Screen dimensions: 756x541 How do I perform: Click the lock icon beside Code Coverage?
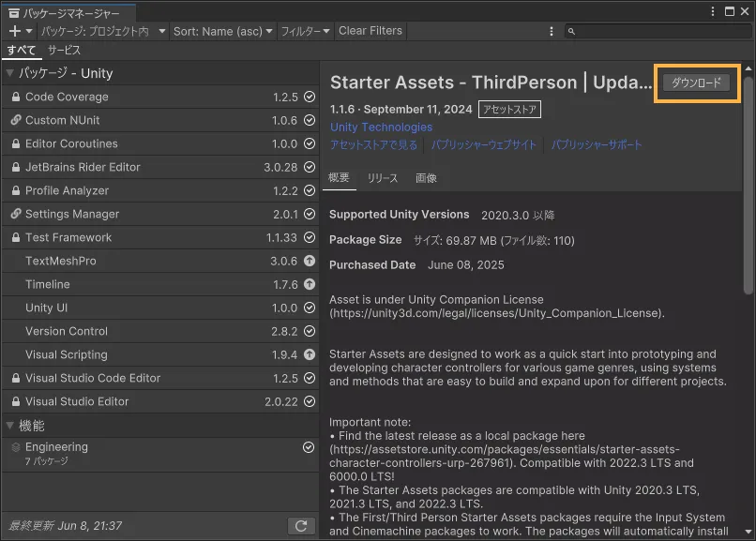point(16,97)
